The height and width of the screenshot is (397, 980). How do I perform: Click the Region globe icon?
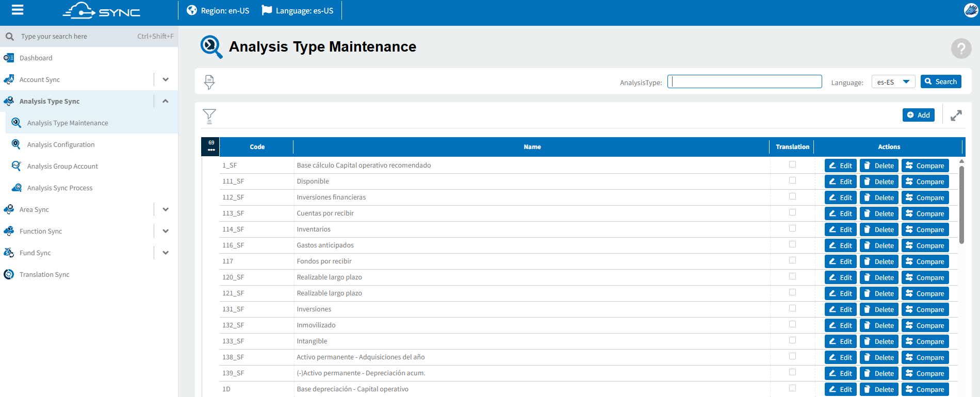(x=192, y=10)
